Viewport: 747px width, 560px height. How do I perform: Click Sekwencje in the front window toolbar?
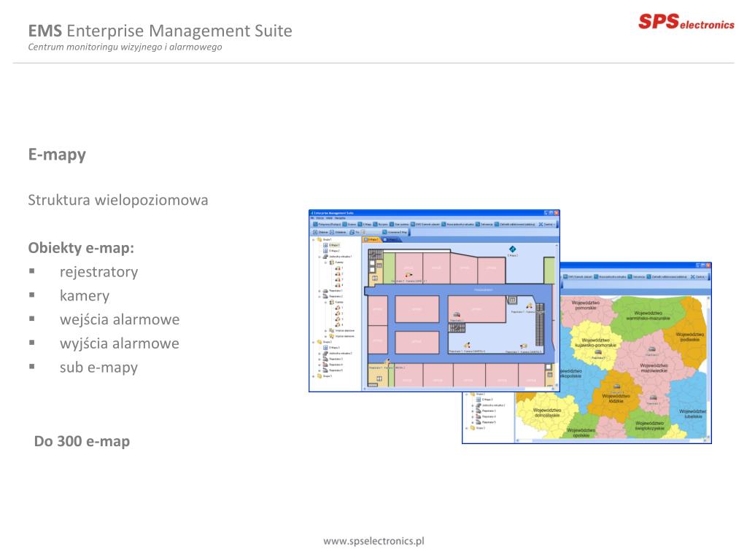coord(484,225)
